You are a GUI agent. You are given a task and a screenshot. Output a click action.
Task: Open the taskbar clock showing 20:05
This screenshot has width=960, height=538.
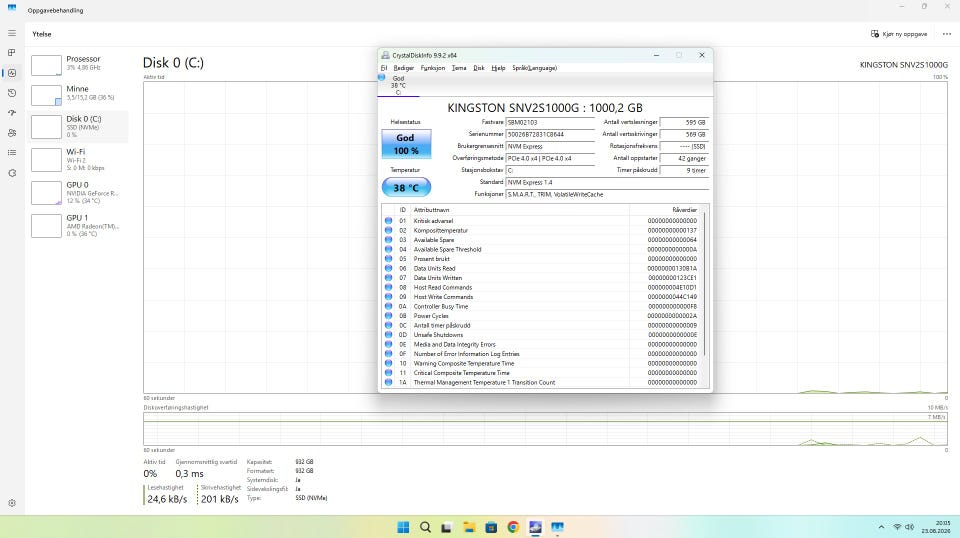tap(937, 527)
